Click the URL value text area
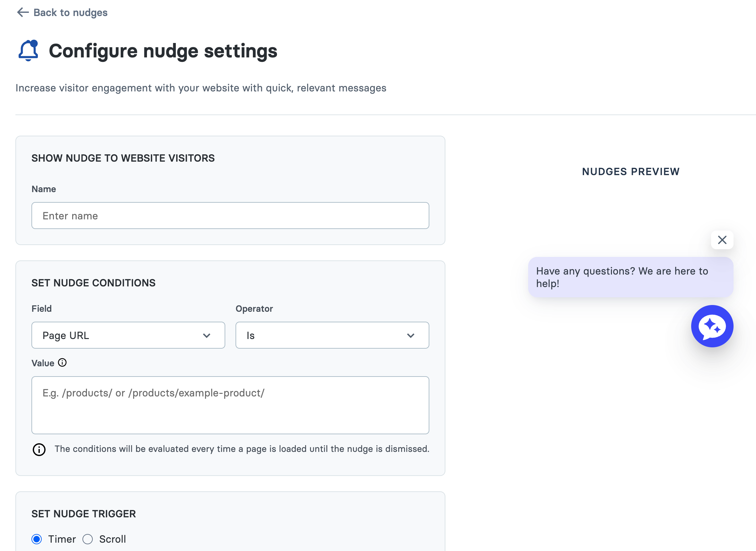This screenshot has height=551, width=756. [230, 405]
